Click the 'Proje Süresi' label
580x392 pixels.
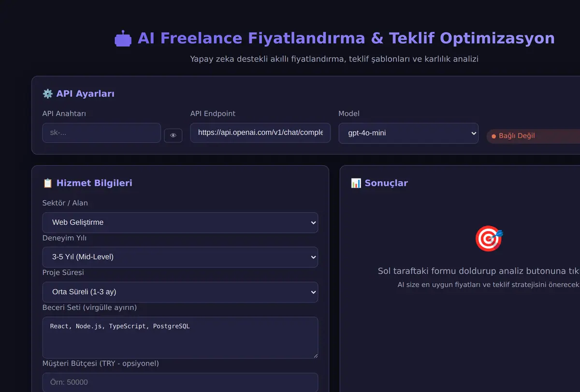pyautogui.click(x=63, y=273)
